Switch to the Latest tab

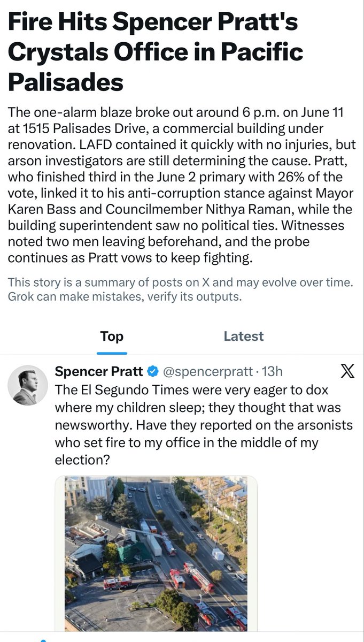coord(243,336)
